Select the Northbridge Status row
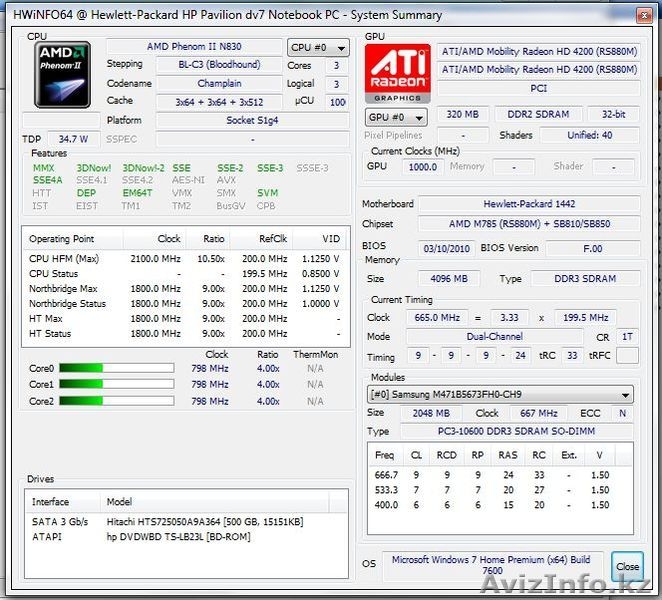The width and height of the screenshot is (662, 600). [185, 304]
